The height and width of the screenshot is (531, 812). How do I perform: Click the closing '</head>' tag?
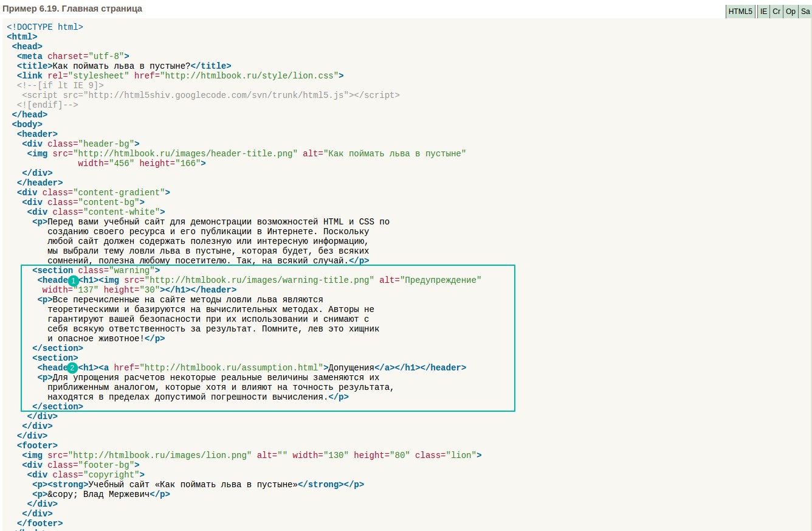coord(30,114)
